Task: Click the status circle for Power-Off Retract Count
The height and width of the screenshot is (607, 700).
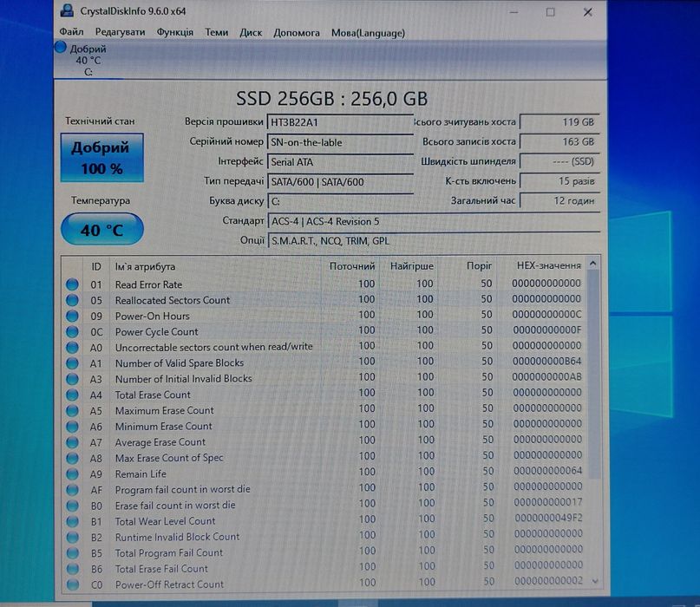Action: click(72, 584)
